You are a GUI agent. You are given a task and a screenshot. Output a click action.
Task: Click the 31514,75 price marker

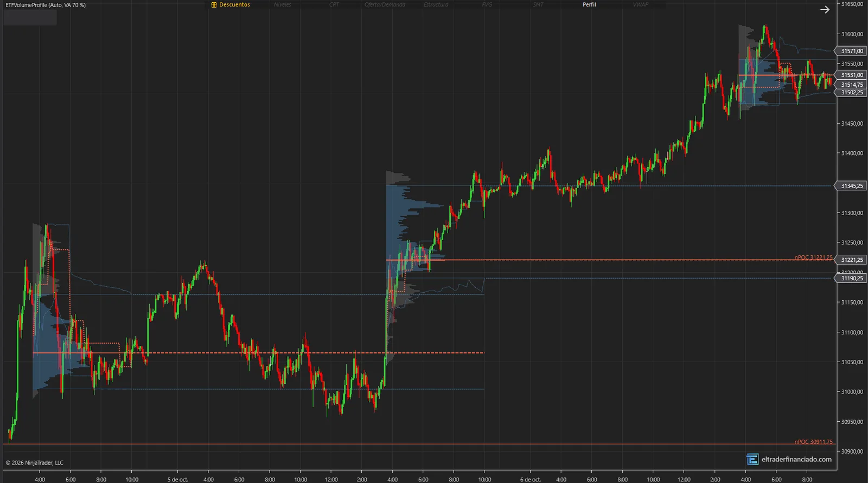(850, 85)
